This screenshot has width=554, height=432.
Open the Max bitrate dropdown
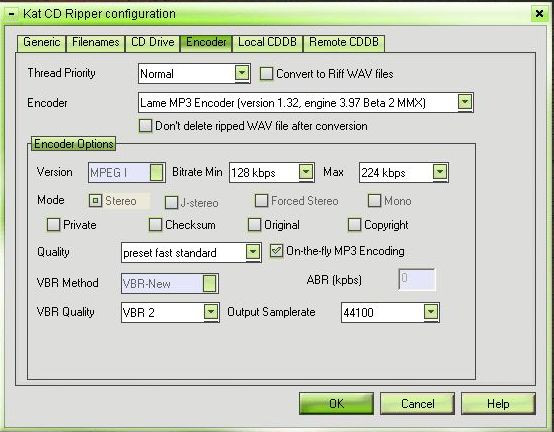[404, 172]
